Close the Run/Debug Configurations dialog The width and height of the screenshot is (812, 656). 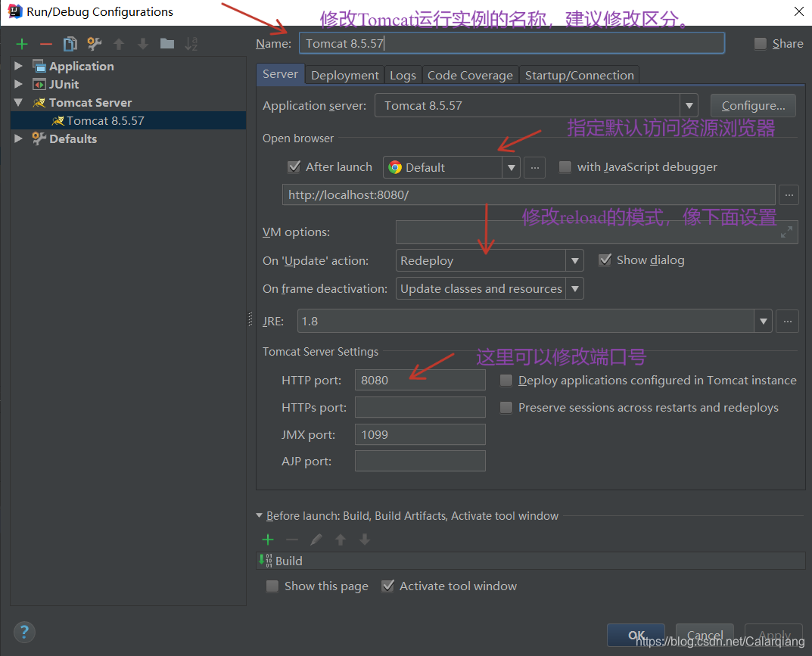pos(798,11)
